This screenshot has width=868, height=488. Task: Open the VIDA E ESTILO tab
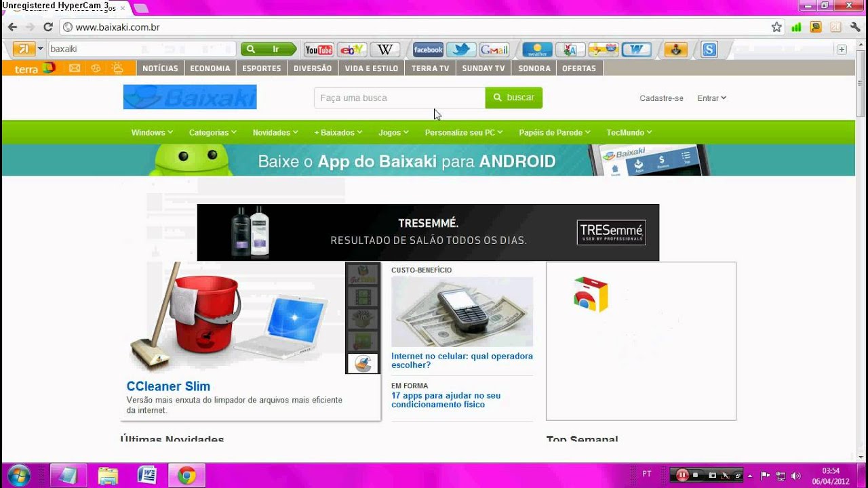(372, 68)
